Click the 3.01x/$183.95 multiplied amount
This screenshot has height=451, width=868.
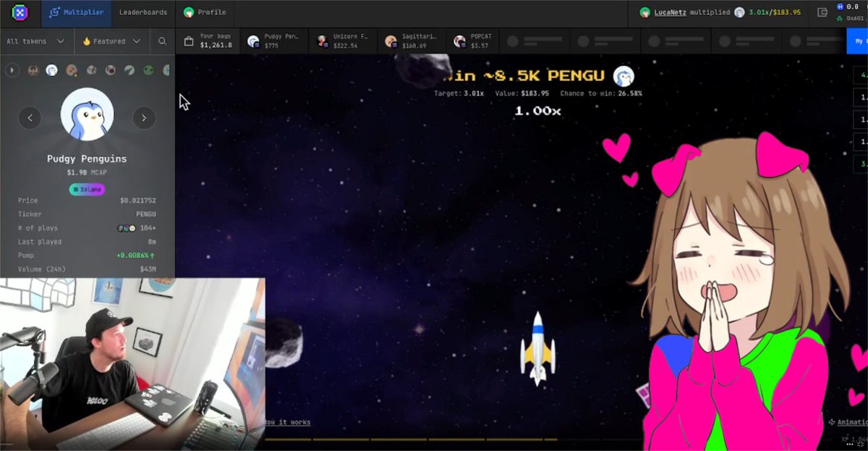[x=774, y=12]
